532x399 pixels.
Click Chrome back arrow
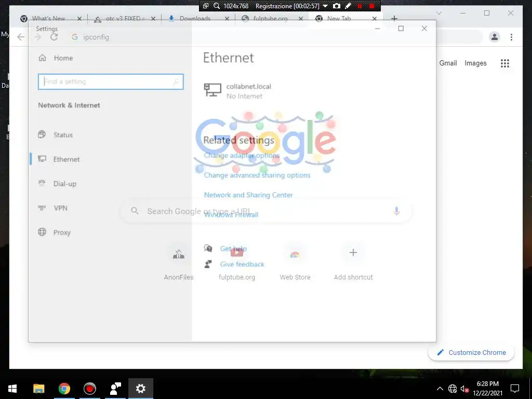click(21, 37)
